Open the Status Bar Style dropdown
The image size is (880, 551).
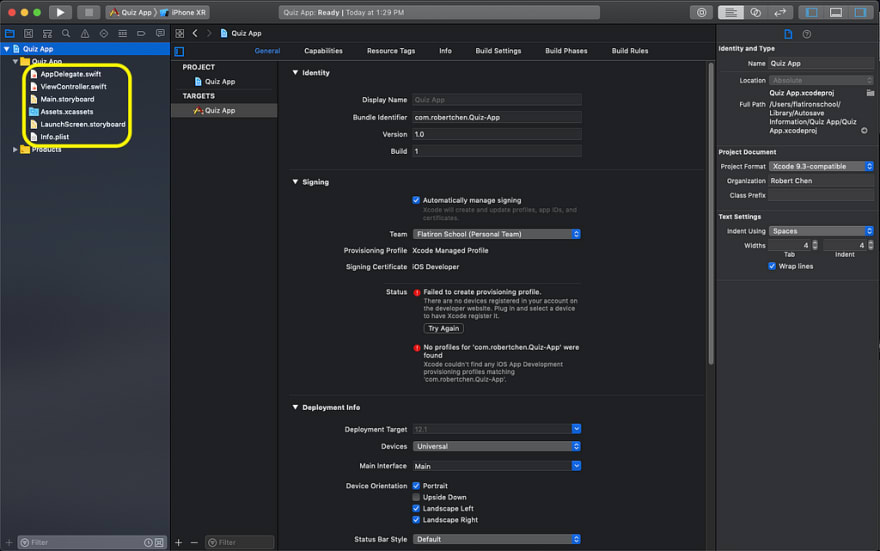pyautogui.click(x=497, y=539)
